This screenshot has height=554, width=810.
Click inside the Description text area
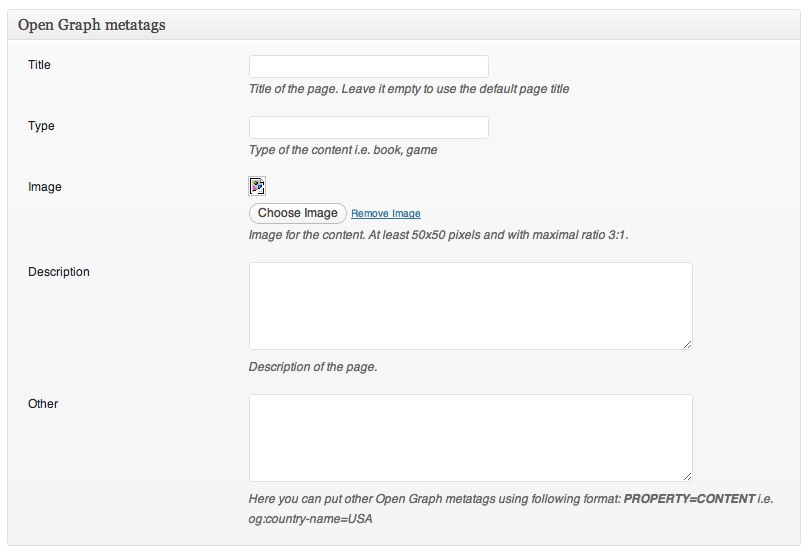coord(470,306)
